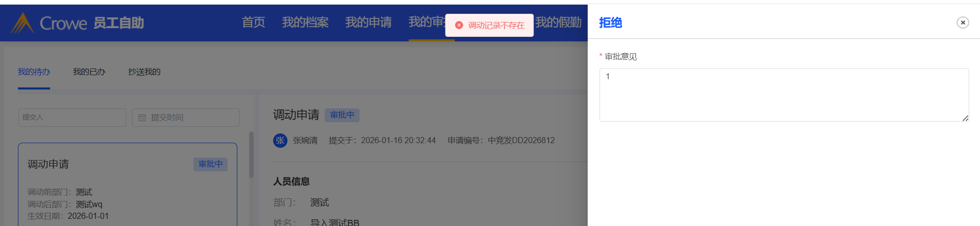Select the 调动申请 card in list
Viewport: 980px width, 226px height.
coord(127,184)
